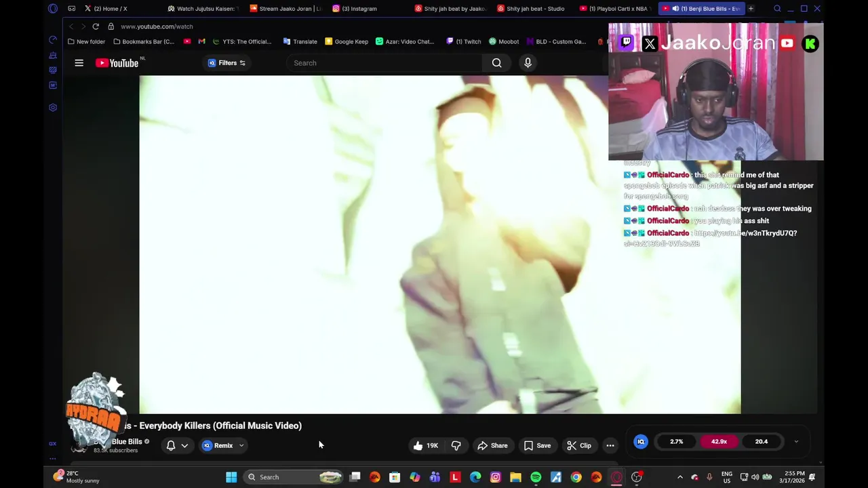Open browser tab search magnifier in the title bar

pyautogui.click(x=777, y=9)
